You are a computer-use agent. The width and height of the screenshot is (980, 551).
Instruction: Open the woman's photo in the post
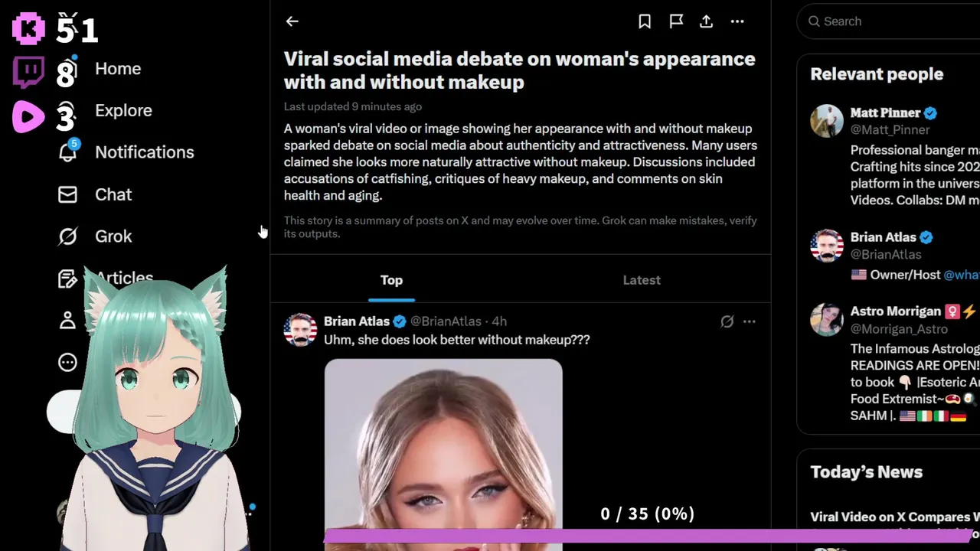click(x=443, y=455)
